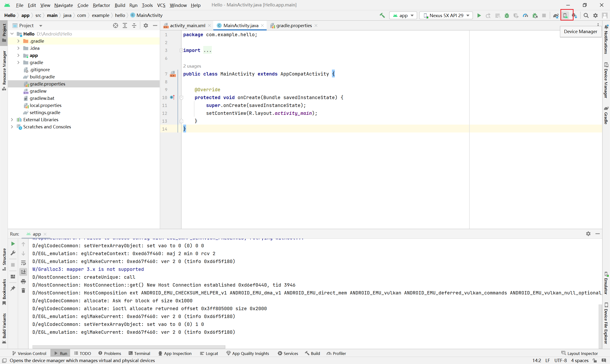
Task: Click Attach Debugger to Android Process icon
Action: 535,15
